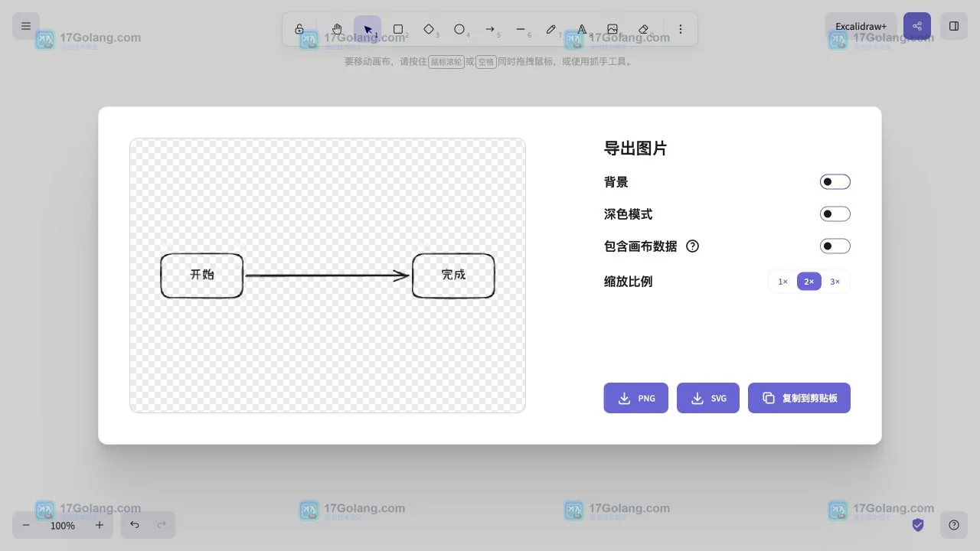Toggle the 包含画布数据 embed scene switch

point(835,246)
